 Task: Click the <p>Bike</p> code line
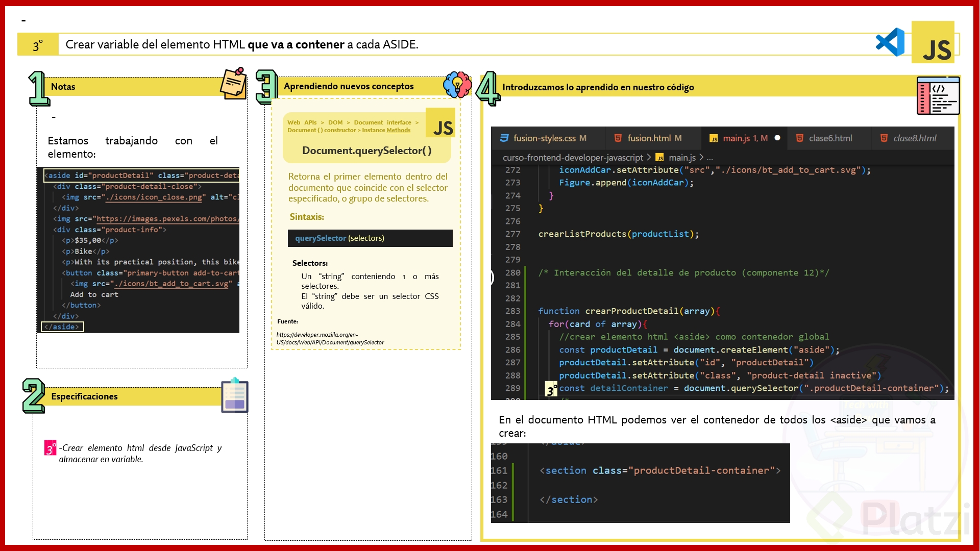tap(86, 251)
